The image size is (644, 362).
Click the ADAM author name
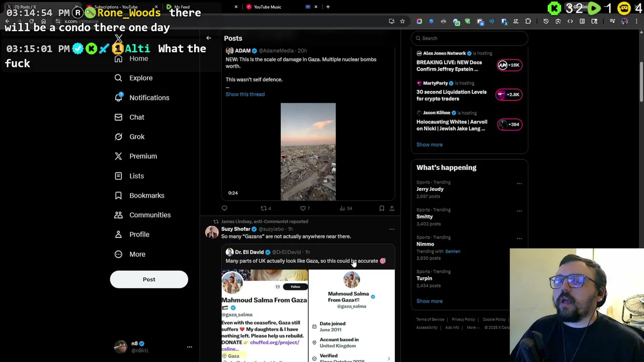tap(243, 51)
